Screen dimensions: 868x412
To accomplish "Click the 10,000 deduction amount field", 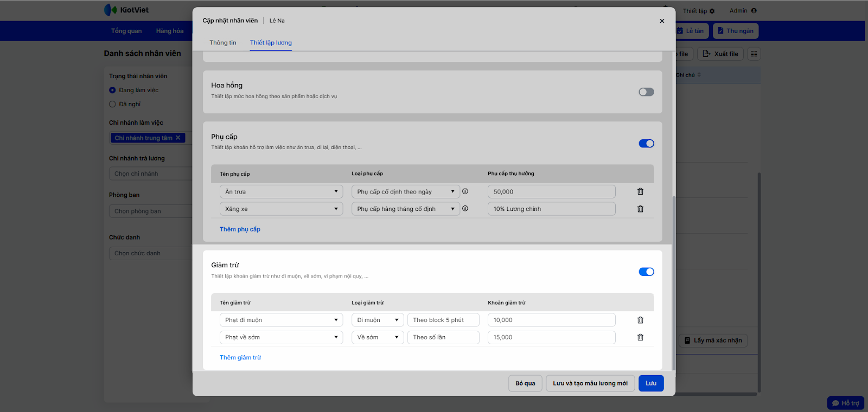I will (x=551, y=320).
